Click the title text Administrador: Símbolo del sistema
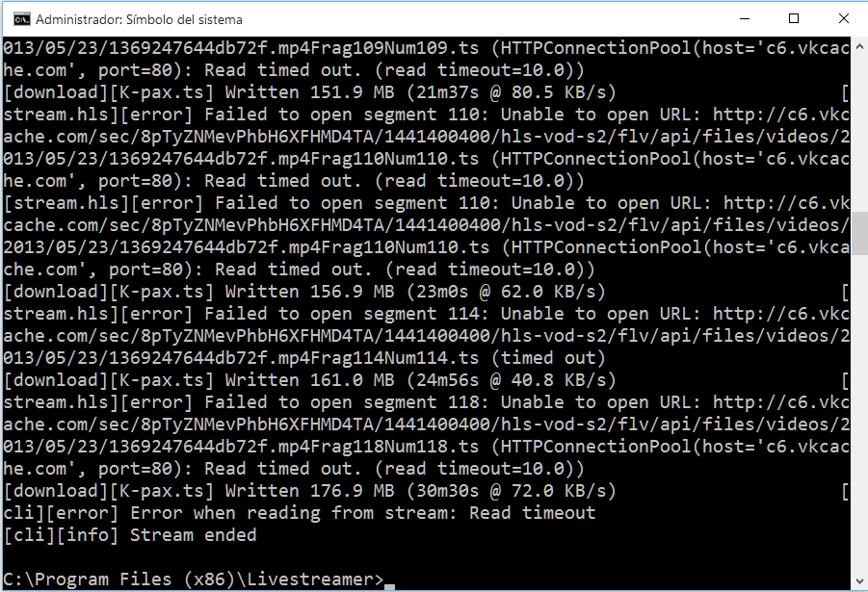Viewport: 868px width, 592px height. [139, 19]
